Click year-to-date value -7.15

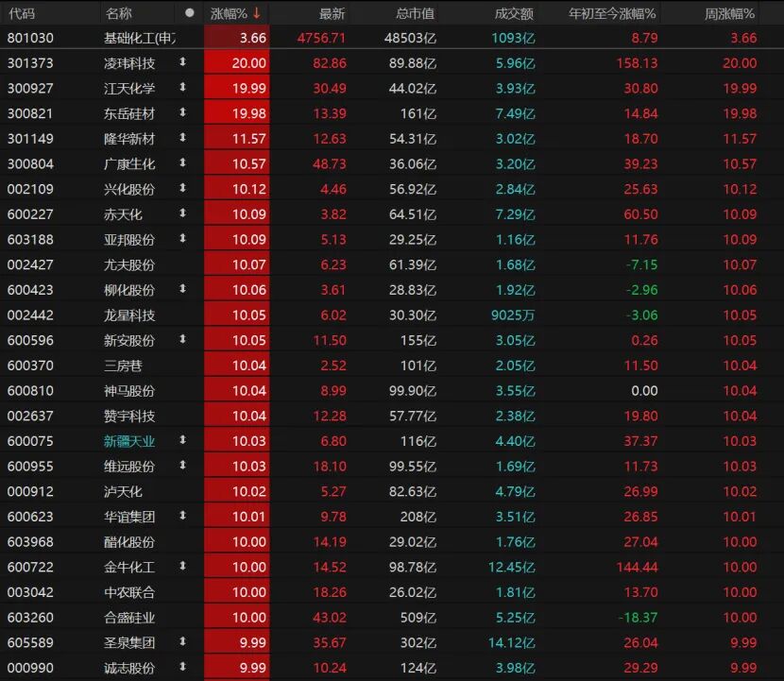click(x=642, y=264)
